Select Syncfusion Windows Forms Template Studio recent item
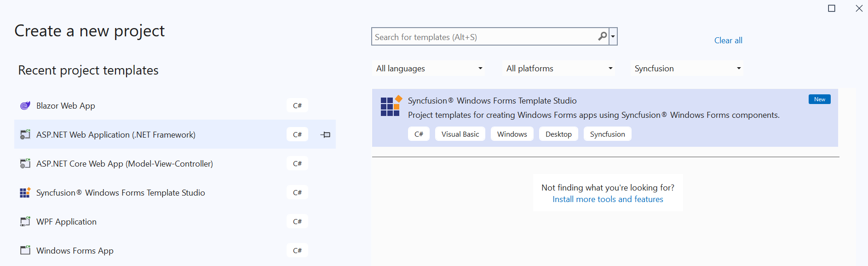 tap(175, 192)
